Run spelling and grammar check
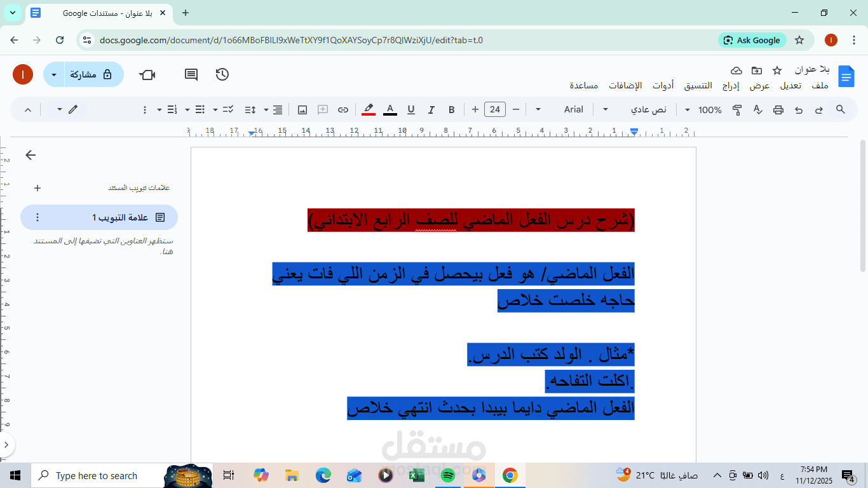The height and width of the screenshot is (488, 868). pos(757,110)
